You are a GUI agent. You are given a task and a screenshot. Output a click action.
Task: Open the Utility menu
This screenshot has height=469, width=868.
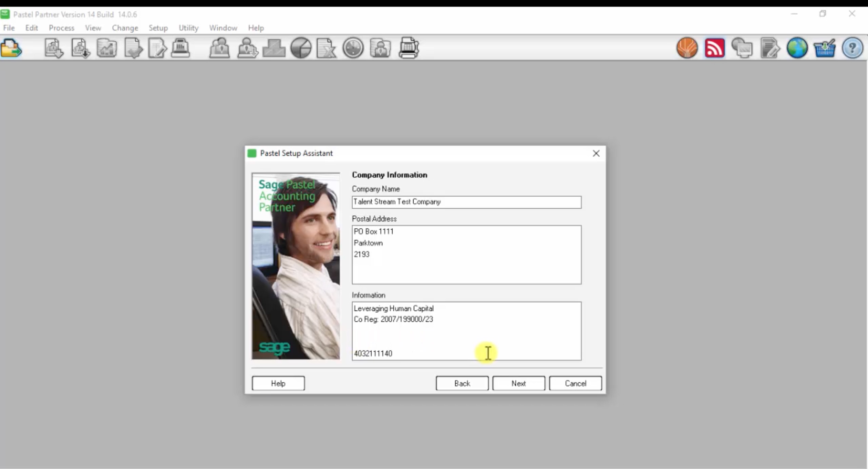(189, 28)
